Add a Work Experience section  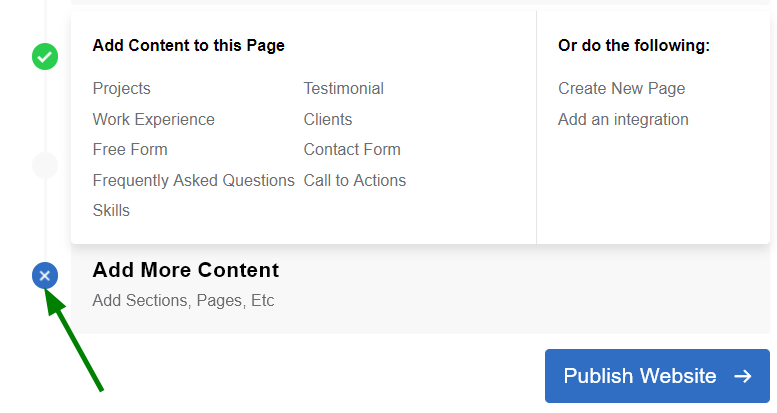click(x=153, y=119)
